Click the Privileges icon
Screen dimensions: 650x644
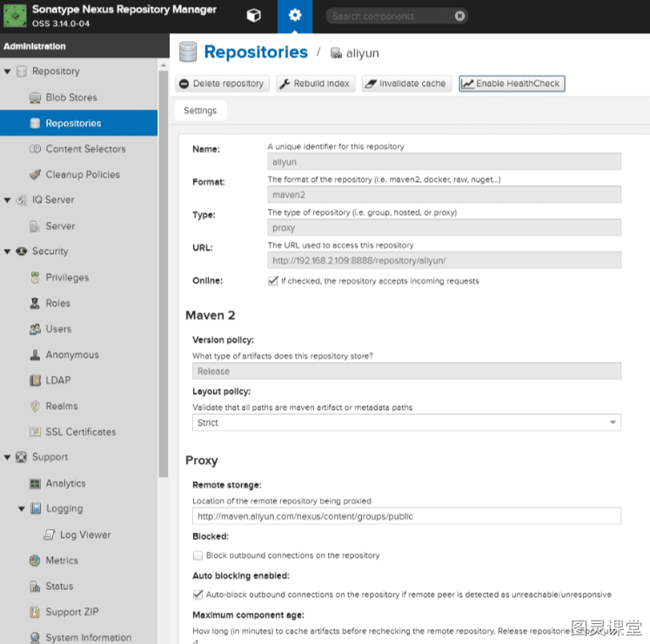coord(35,278)
